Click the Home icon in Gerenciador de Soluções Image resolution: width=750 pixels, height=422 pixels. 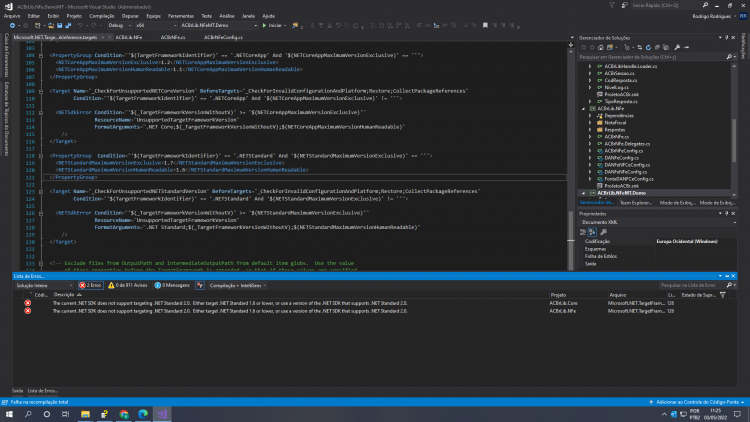(x=601, y=47)
